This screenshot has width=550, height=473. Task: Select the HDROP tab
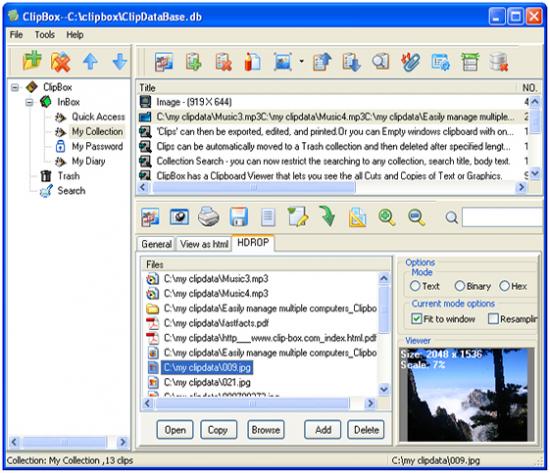[x=253, y=242]
